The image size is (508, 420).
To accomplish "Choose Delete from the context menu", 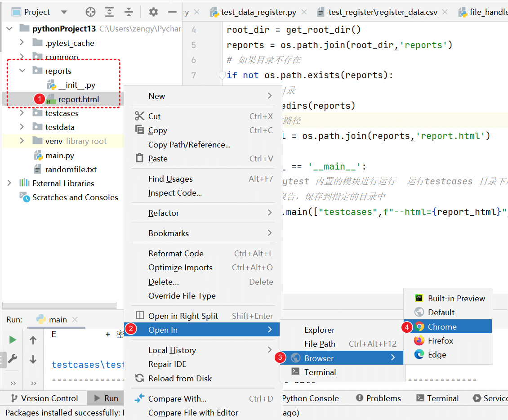I will (x=203, y=281).
